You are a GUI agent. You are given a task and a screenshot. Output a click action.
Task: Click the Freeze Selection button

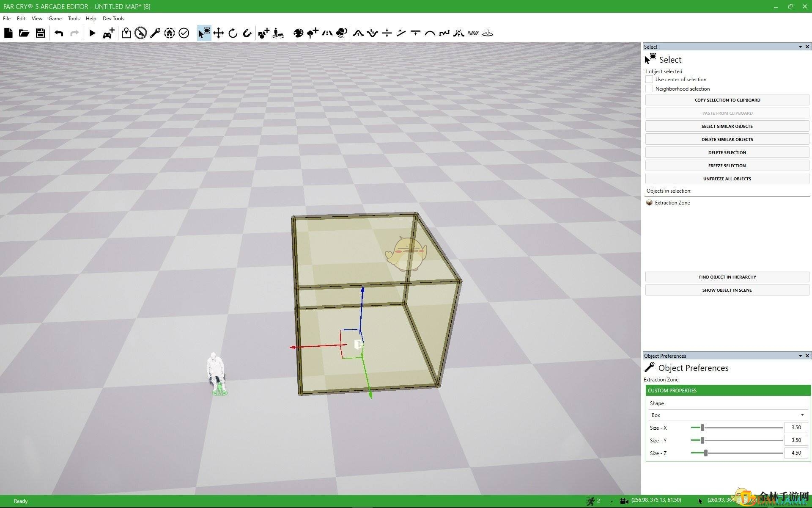(x=727, y=166)
